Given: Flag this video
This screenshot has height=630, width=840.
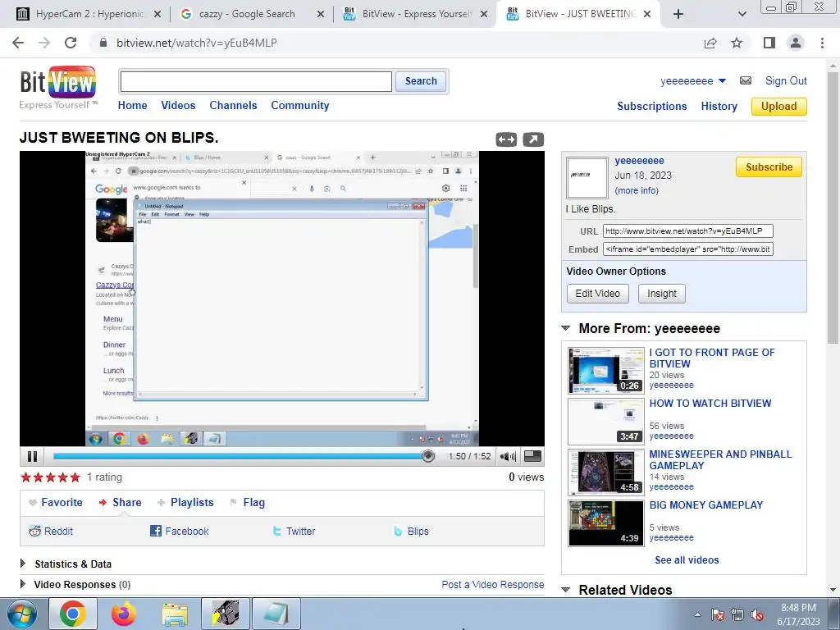Looking at the screenshot, I should click(248, 503).
